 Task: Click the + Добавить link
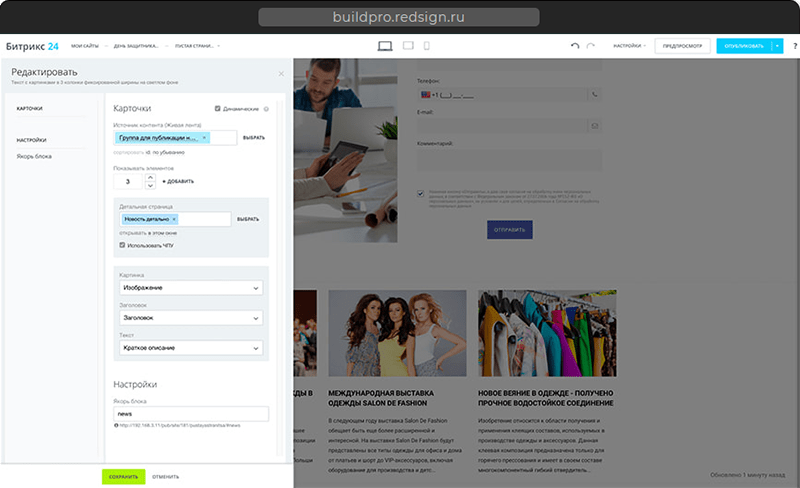(178, 181)
